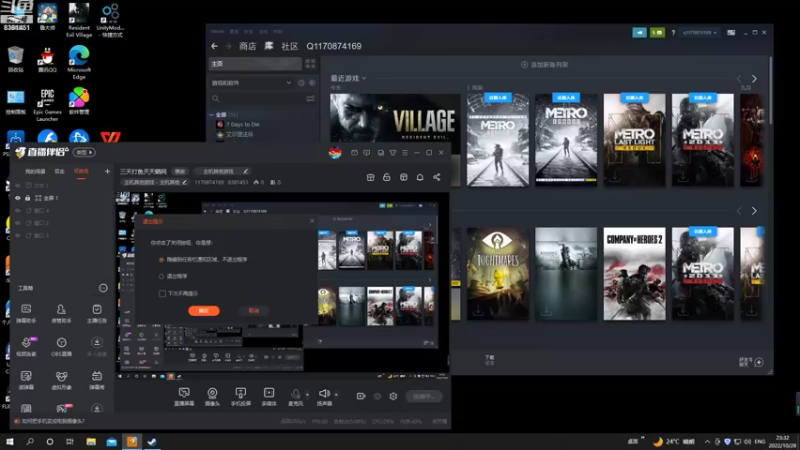This screenshot has width=800, height=450.
Task: Add a 手机投屏 phone-cast source
Action: [241, 396]
